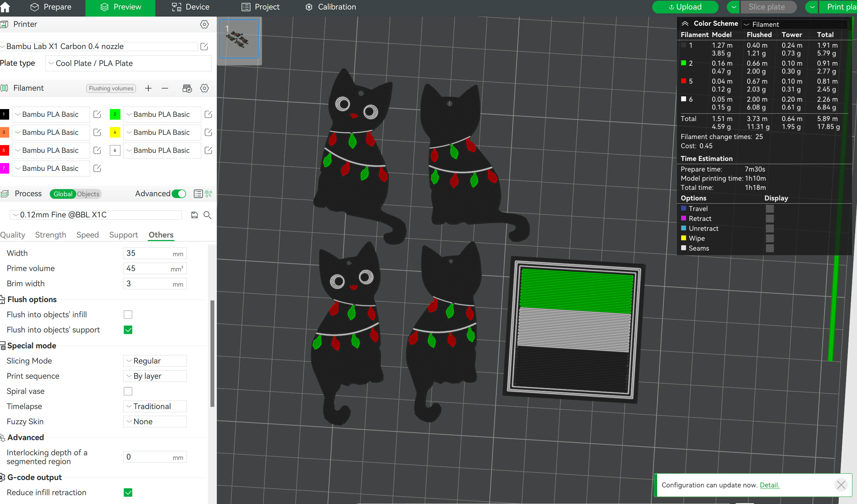
Task: Show Travel moves display checkbox
Action: pos(770,209)
